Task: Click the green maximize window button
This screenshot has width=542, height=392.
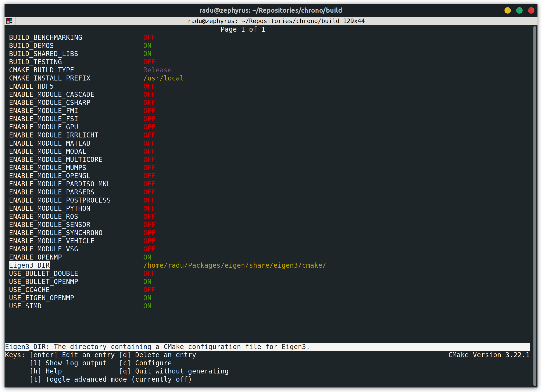Action: tap(519, 11)
